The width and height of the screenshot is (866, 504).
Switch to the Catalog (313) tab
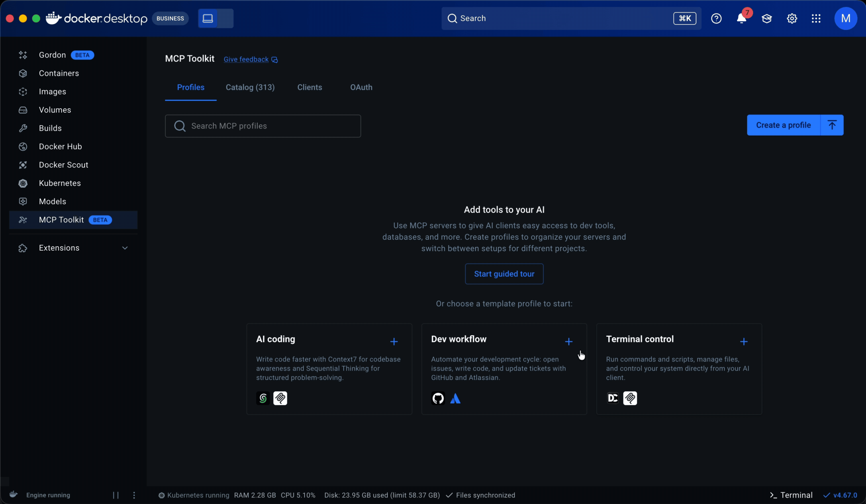[x=250, y=87]
